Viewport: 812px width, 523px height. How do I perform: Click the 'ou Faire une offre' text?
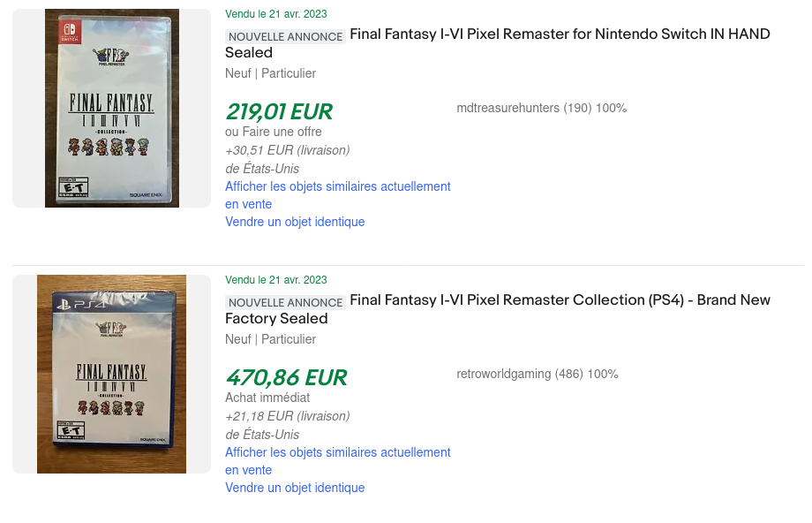pyautogui.click(x=274, y=132)
